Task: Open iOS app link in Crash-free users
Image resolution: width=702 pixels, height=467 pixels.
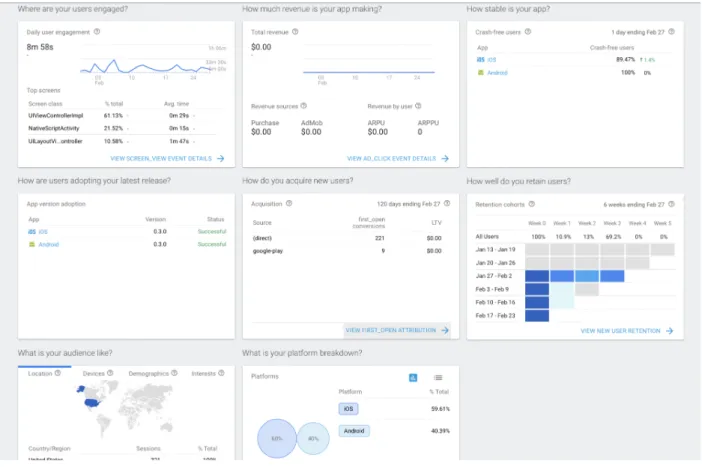Action: pos(492,60)
